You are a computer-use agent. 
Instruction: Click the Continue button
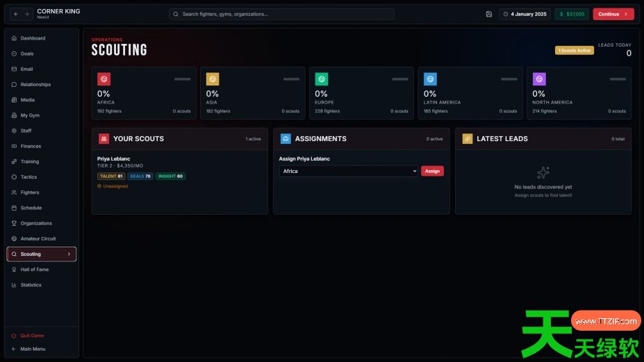pos(613,14)
